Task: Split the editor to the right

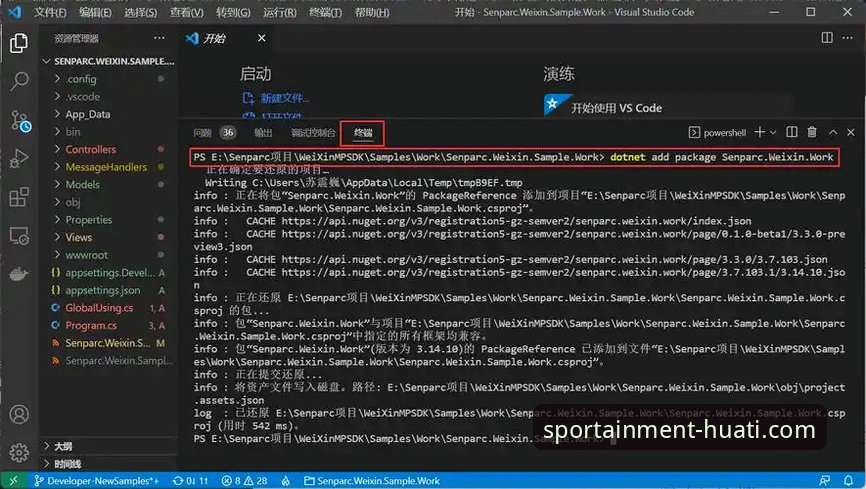Action: pyautogui.click(x=827, y=38)
